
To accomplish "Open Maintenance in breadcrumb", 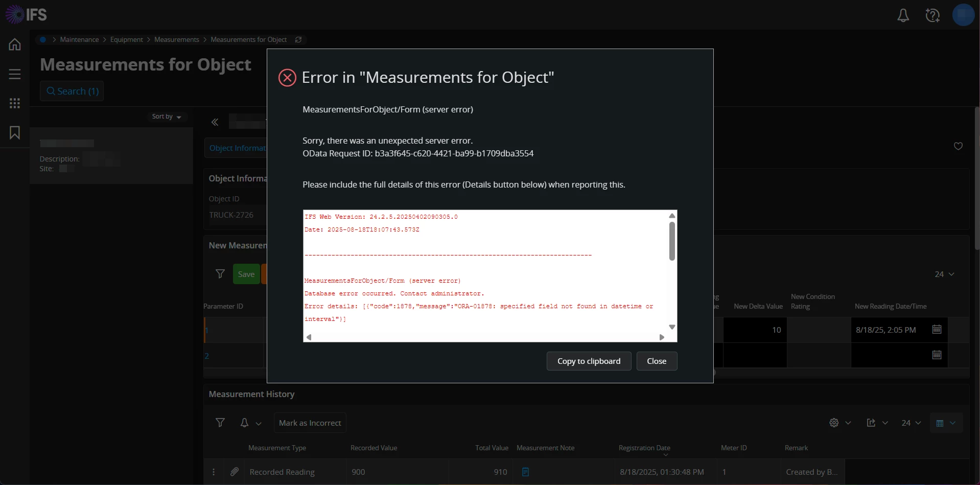I will (79, 39).
